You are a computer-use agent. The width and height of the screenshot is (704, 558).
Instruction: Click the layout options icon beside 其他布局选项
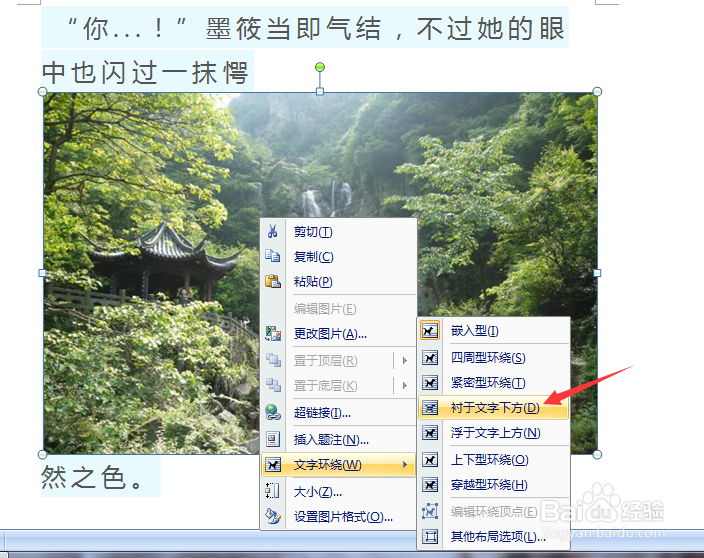(x=430, y=536)
